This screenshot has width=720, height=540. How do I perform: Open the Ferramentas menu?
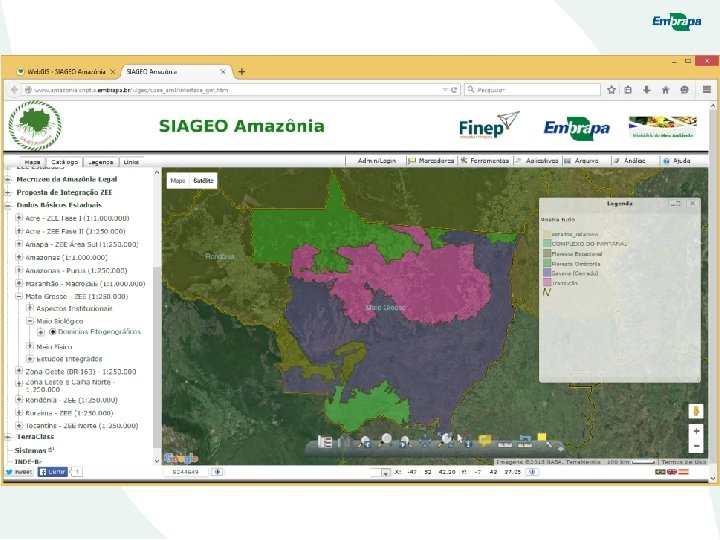(485, 161)
